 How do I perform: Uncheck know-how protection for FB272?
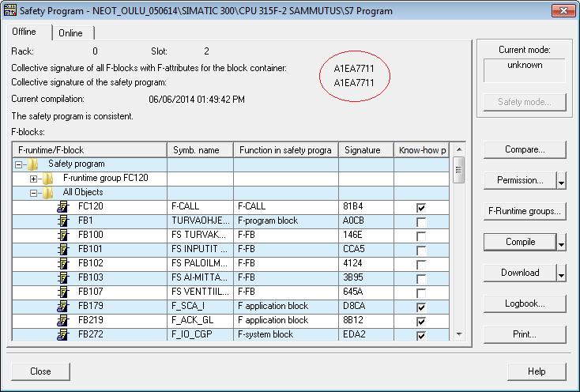pos(421,335)
